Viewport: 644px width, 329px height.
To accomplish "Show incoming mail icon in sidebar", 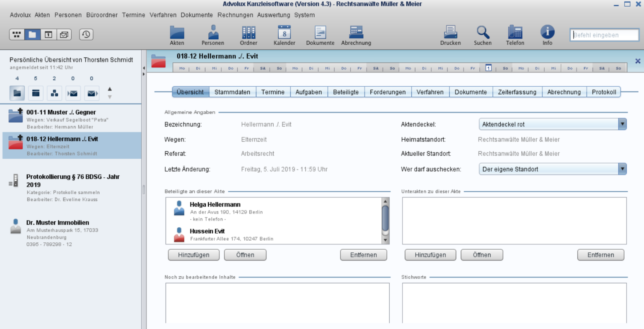I will [x=73, y=93].
